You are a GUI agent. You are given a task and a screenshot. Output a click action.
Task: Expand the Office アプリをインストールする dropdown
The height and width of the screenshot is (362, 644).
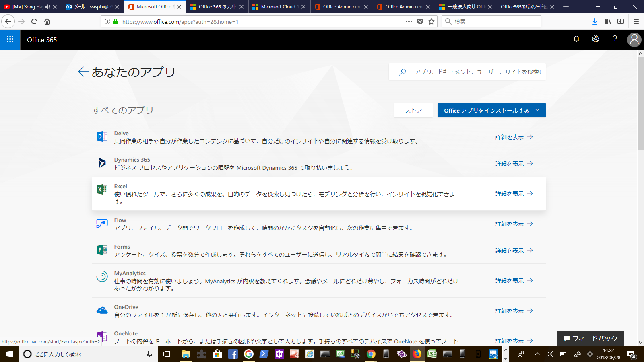[537, 110]
